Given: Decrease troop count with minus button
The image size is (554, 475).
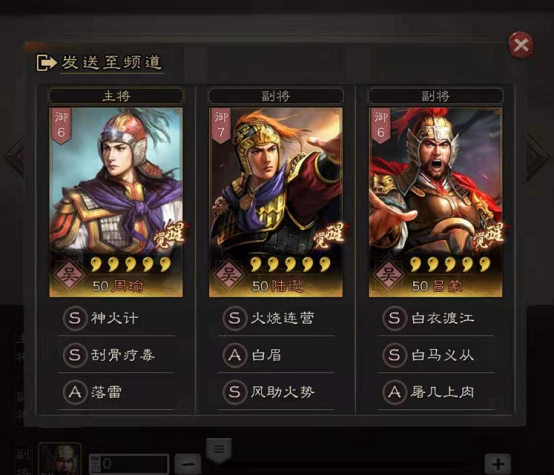Looking at the screenshot, I should pyautogui.click(x=188, y=464).
